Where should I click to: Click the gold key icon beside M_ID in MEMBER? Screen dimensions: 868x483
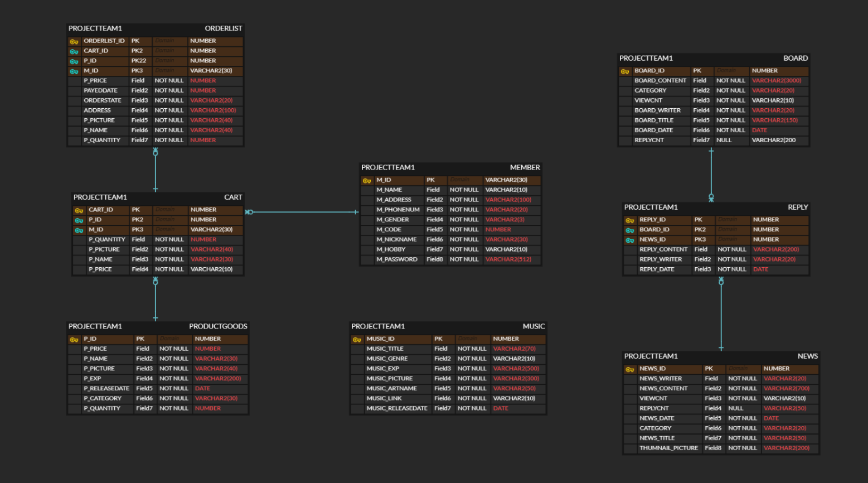(x=366, y=180)
